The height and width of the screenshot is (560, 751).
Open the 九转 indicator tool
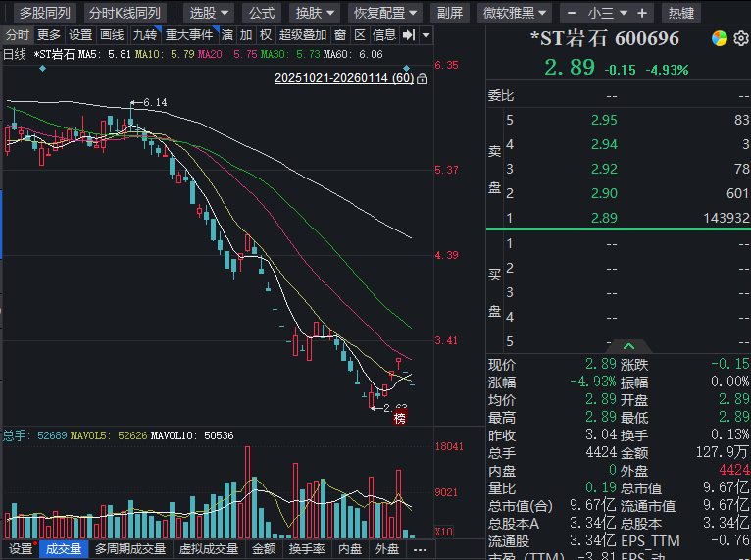pyautogui.click(x=144, y=35)
